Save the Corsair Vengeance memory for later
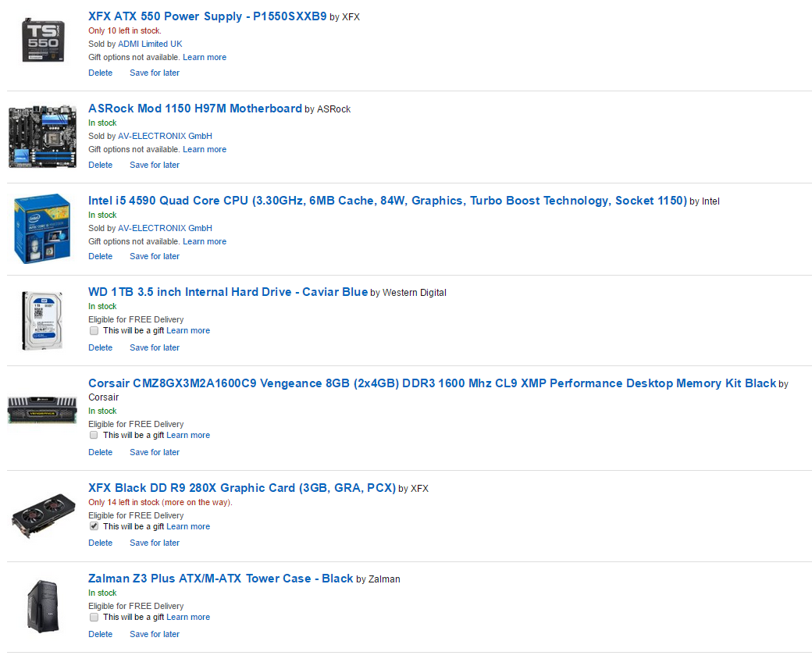Image resolution: width=812 pixels, height=666 pixels. tap(155, 452)
